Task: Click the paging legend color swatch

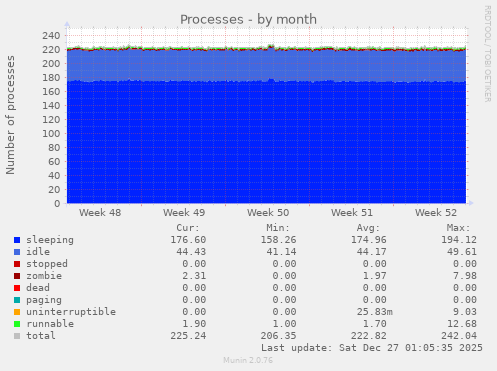Action: tap(17, 300)
